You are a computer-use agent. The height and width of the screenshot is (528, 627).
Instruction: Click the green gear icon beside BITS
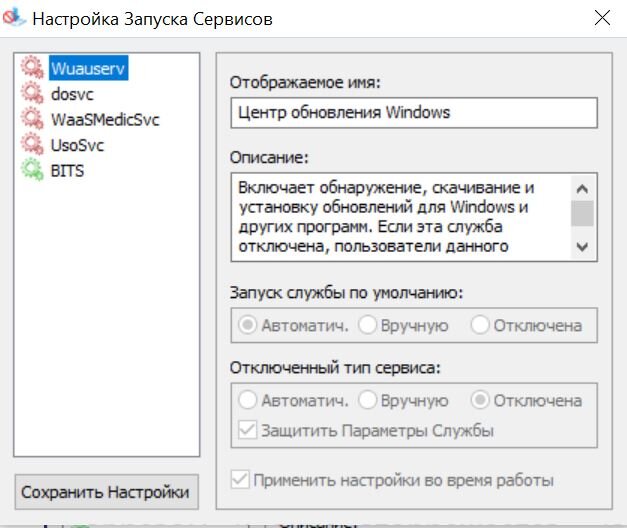point(32,170)
